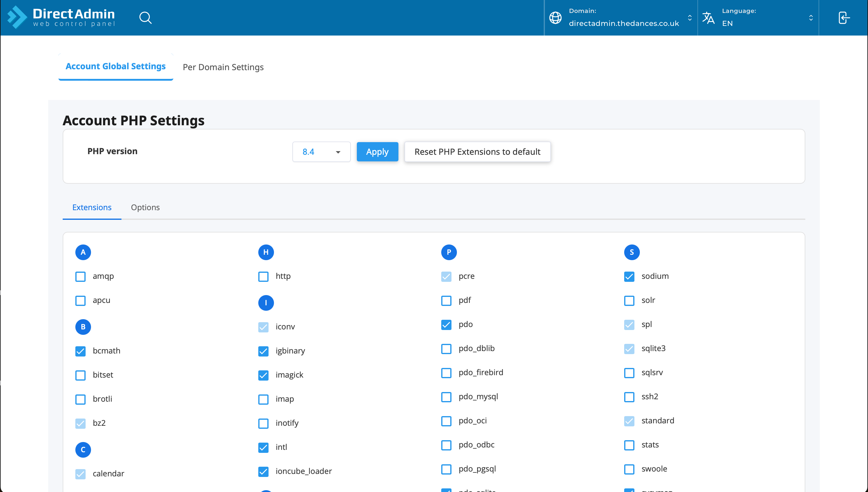Open the search magnifier icon
Screen dimensions: 868x492
(145, 17)
